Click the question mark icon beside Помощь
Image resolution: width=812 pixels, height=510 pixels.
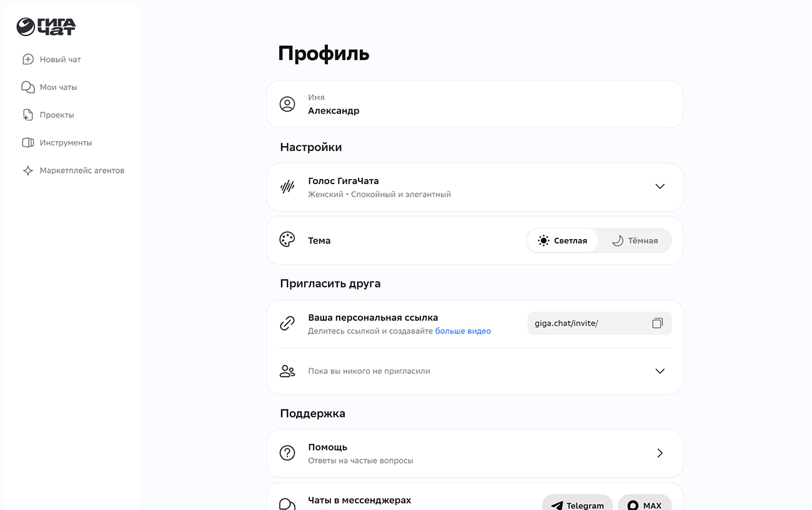pyautogui.click(x=287, y=453)
